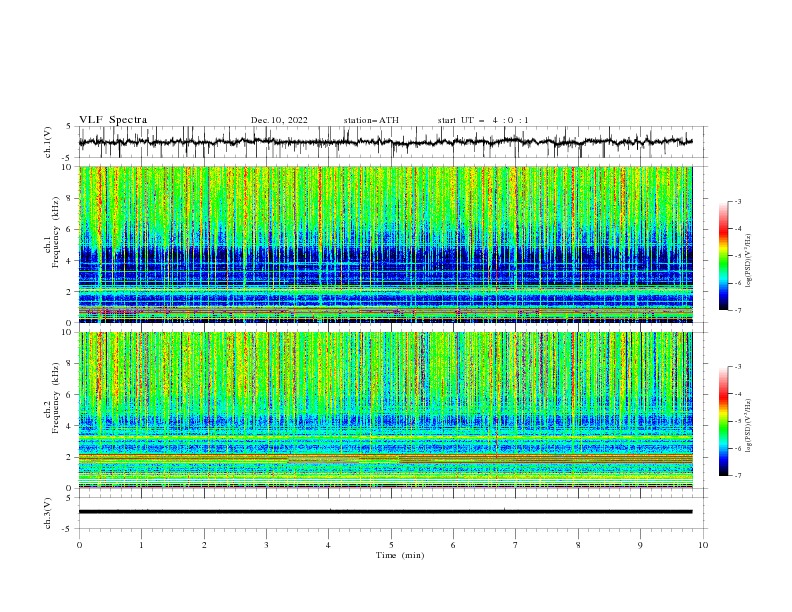Click the upper ch.1 PSD color bar
Viewport: 792px width, 612px height.
[723, 256]
